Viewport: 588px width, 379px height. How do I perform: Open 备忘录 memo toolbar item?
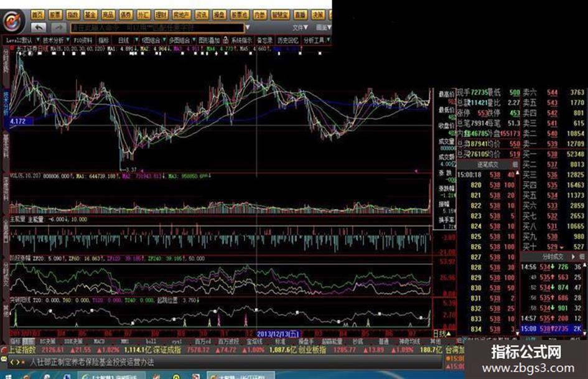(264, 40)
